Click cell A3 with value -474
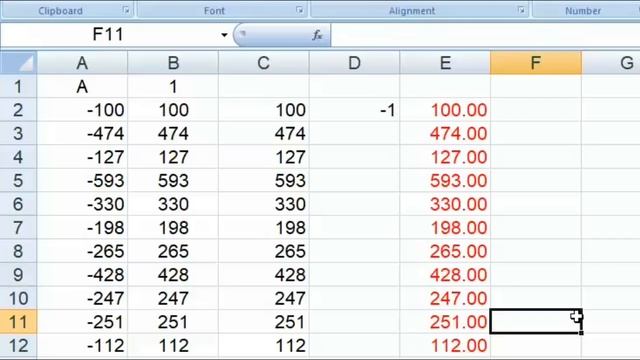 coord(82,133)
